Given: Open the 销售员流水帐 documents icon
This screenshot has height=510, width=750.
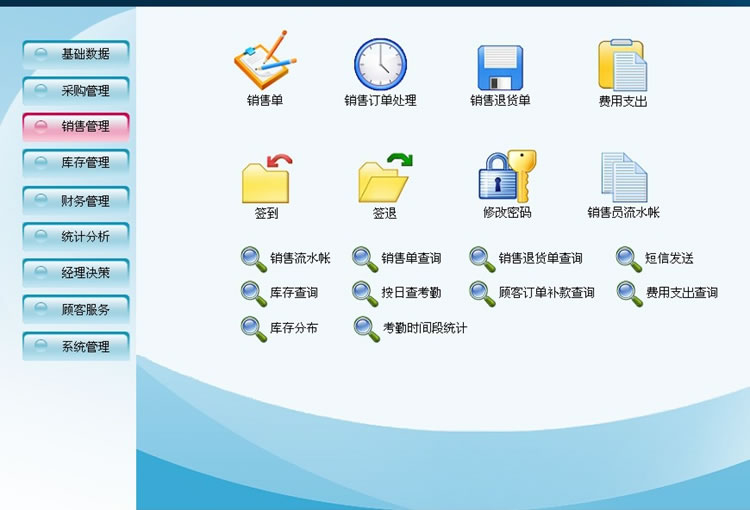Looking at the screenshot, I should tap(623, 177).
